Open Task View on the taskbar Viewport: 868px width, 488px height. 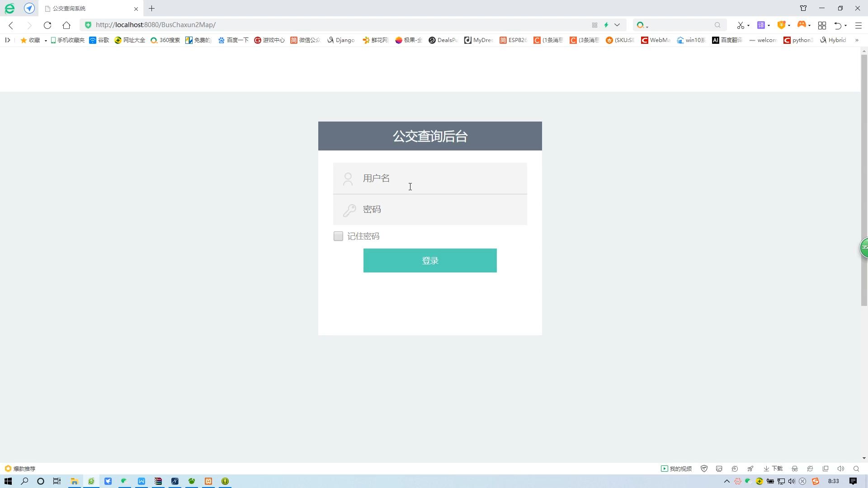click(57, 481)
